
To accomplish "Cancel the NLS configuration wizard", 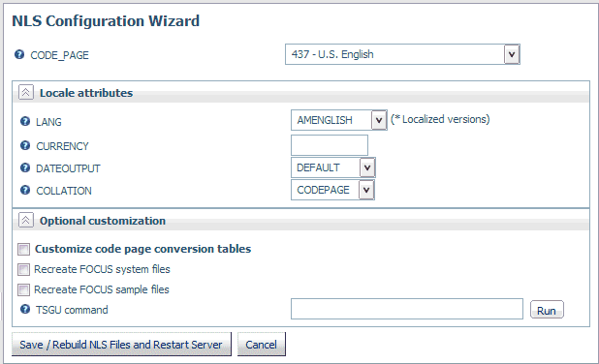I will point(262,345).
